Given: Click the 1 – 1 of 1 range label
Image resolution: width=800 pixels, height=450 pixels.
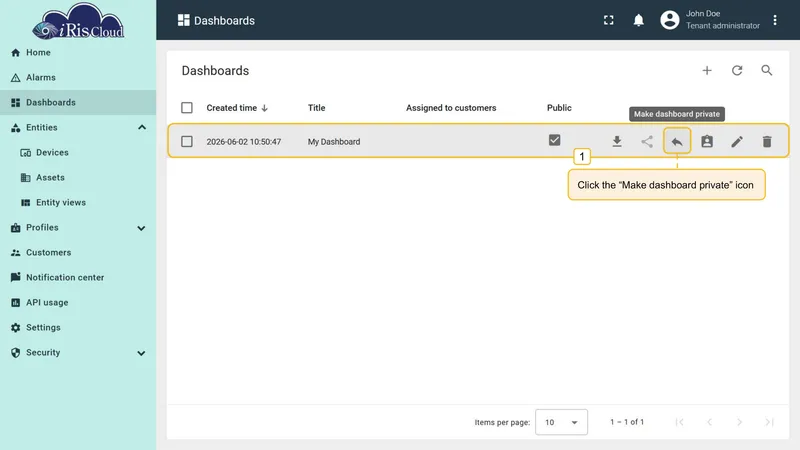Looking at the screenshot, I should click(627, 422).
